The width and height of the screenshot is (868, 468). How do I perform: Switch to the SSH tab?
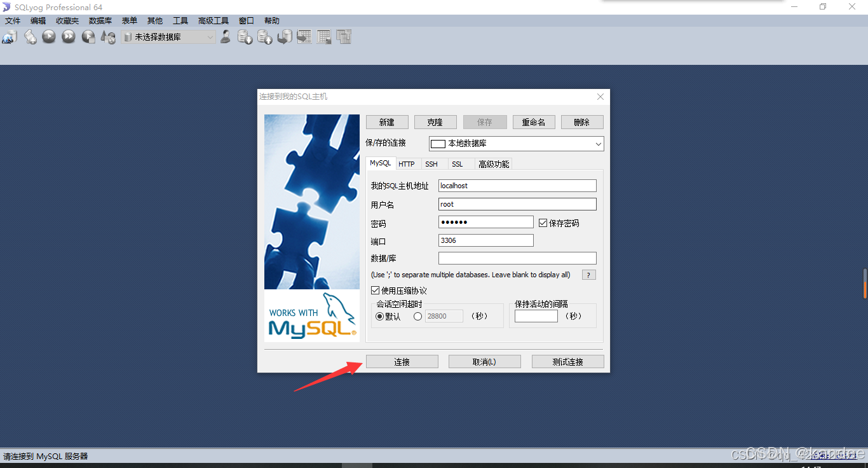pos(433,163)
